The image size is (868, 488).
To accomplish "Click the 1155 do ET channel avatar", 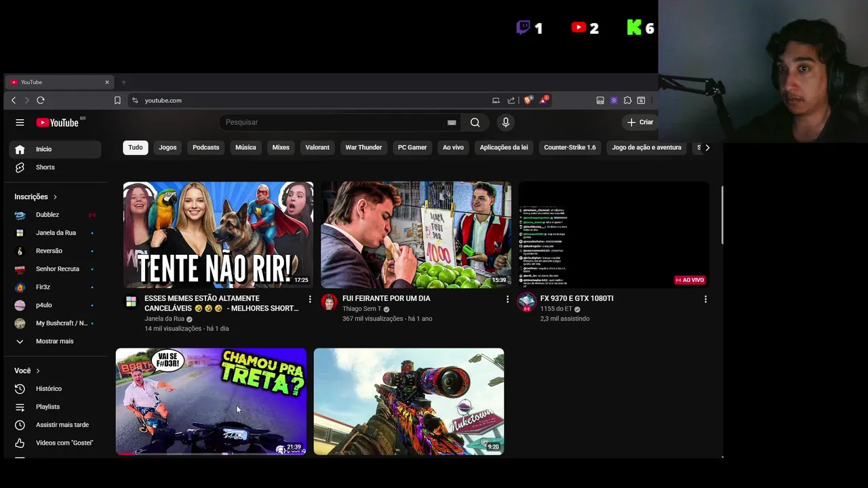I will click(527, 302).
